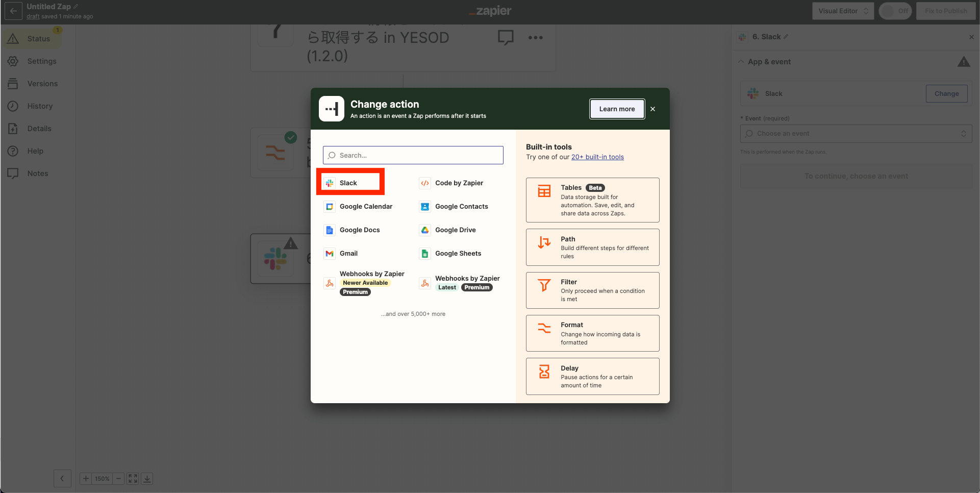The height and width of the screenshot is (493, 980).
Task: Select Webhooks by Zapier Latest version
Action: (x=460, y=283)
